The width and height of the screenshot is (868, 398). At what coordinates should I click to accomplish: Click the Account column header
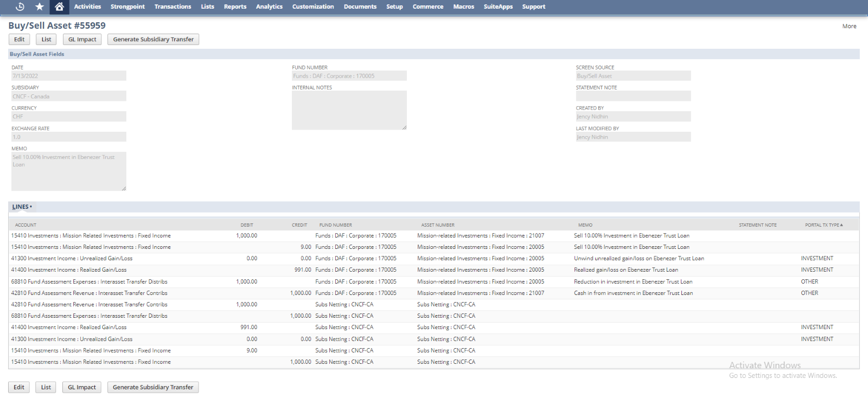[x=25, y=225]
